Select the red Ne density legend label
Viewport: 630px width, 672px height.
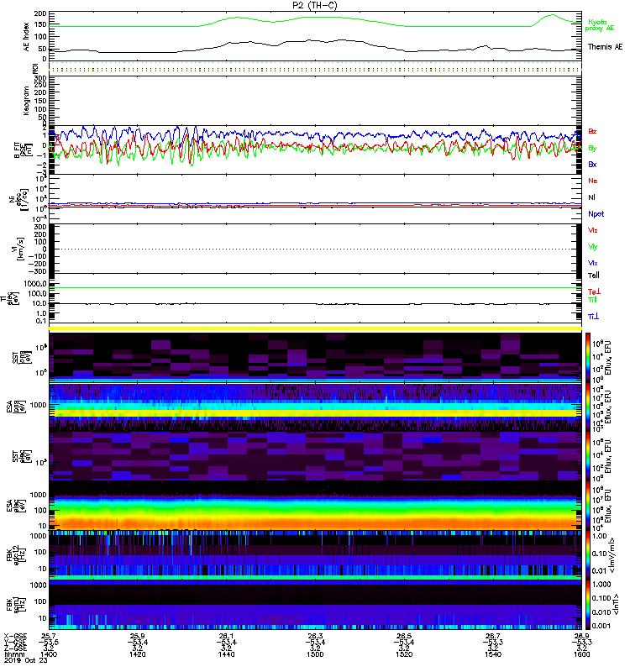[593, 181]
